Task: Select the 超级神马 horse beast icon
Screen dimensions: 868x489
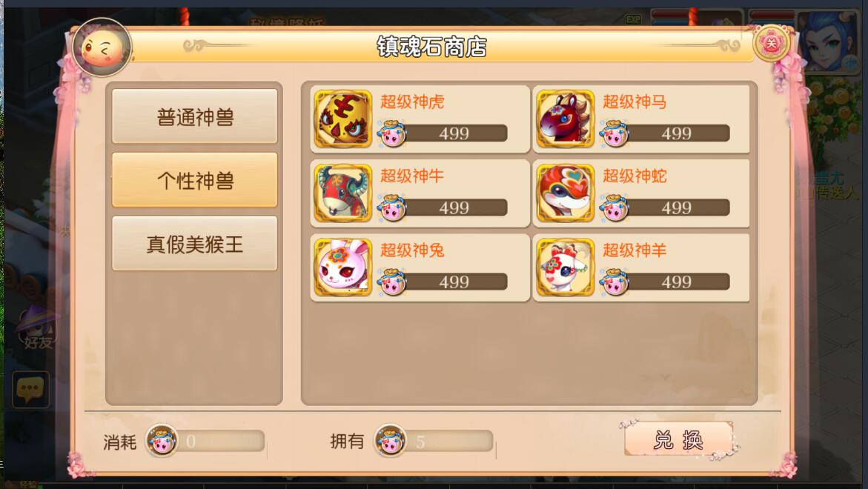Action: [x=565, y=119]
